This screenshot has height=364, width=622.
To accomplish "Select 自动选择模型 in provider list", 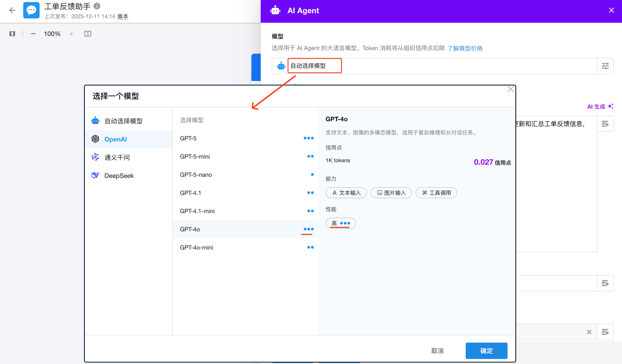I will 123,121.
